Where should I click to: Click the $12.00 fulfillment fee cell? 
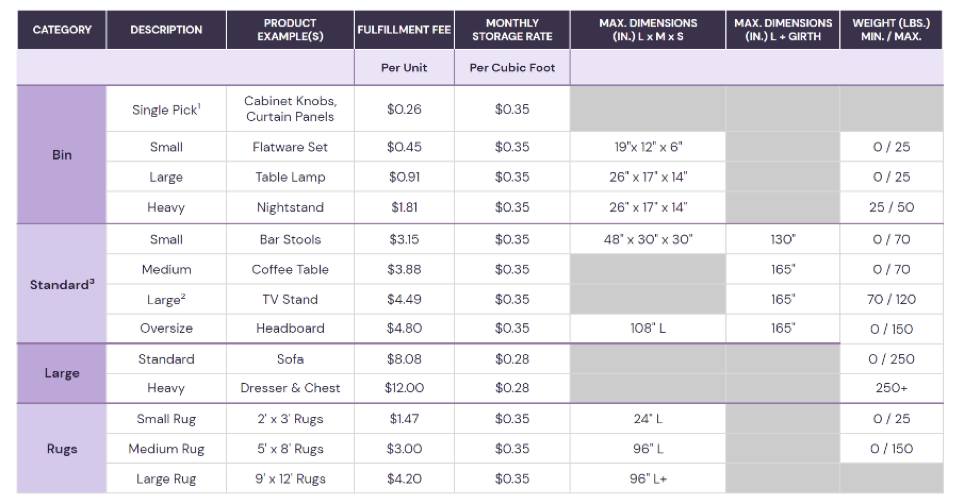tap(404, 388)
